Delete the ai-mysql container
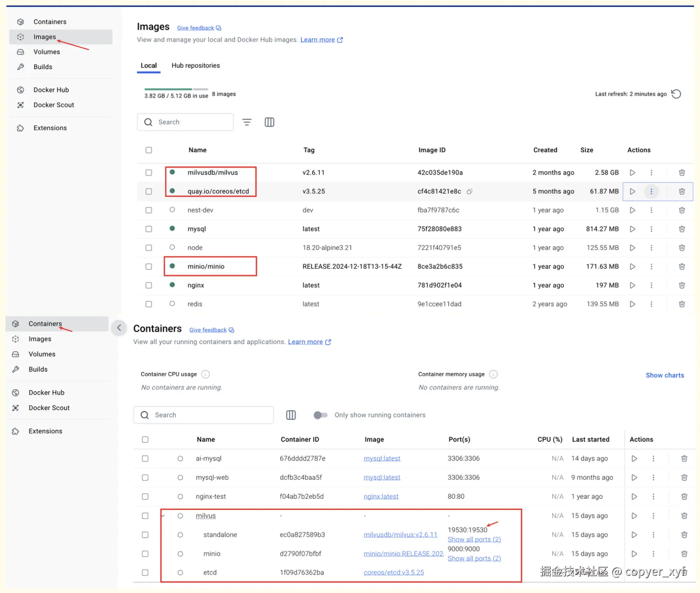 tap(684, 459)
